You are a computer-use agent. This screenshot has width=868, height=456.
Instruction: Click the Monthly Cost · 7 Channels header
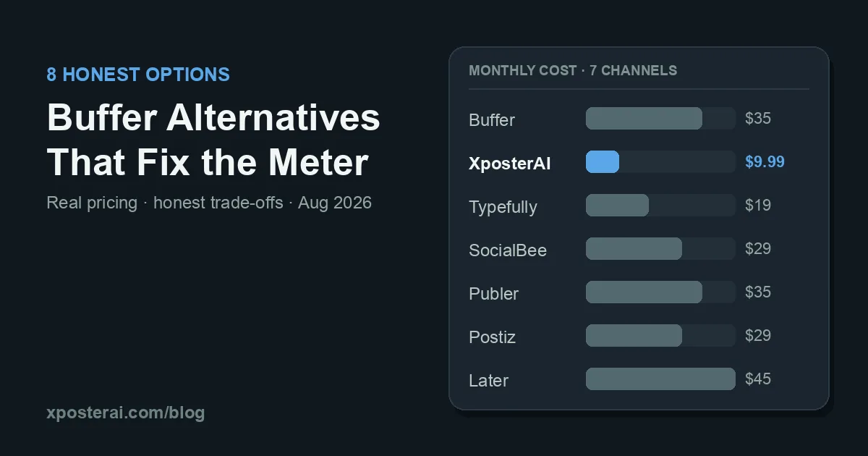tap(573, 70)
